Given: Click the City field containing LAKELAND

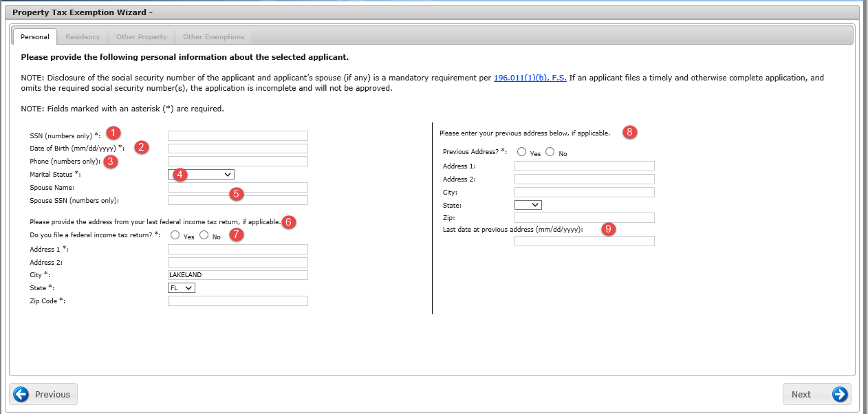Looking at the screenshot, I should 238,275.
